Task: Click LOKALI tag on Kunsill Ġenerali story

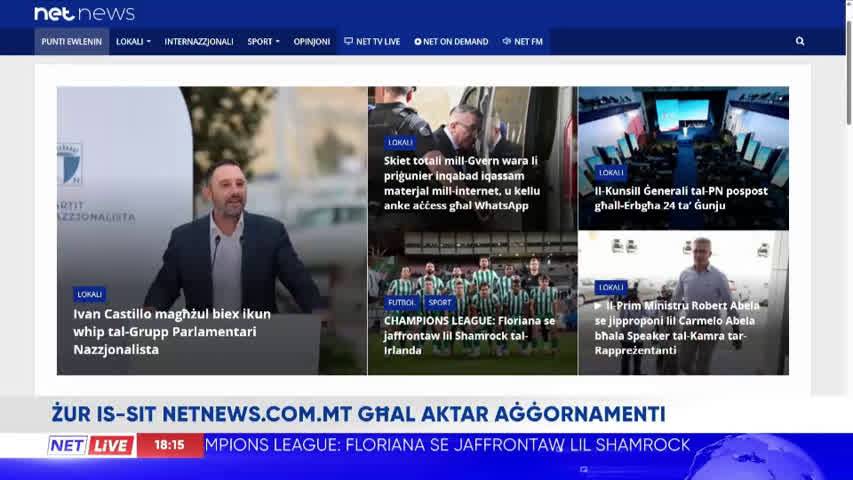Action: [611, 173]
